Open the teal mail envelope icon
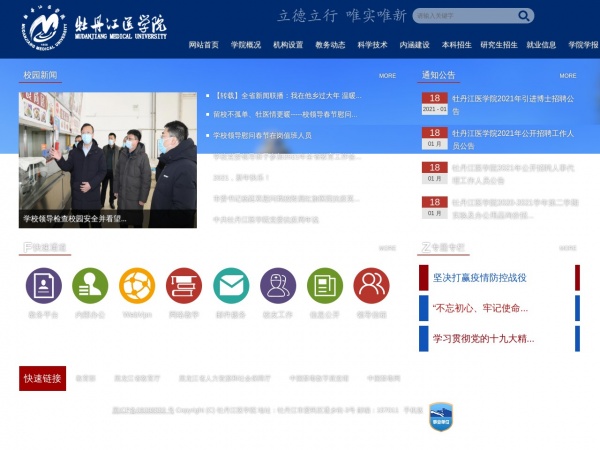 point(231,286)
